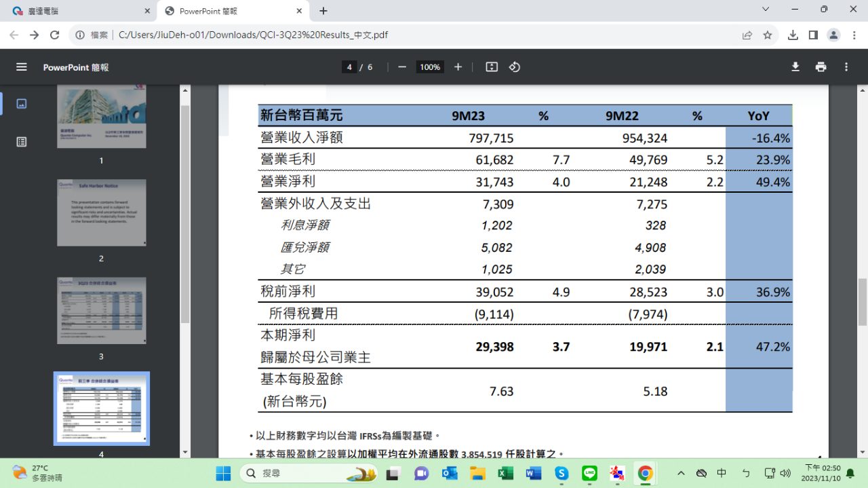Zoom out with the minus button
Viewport: 868px width, 488px height.
click(402, 67)
